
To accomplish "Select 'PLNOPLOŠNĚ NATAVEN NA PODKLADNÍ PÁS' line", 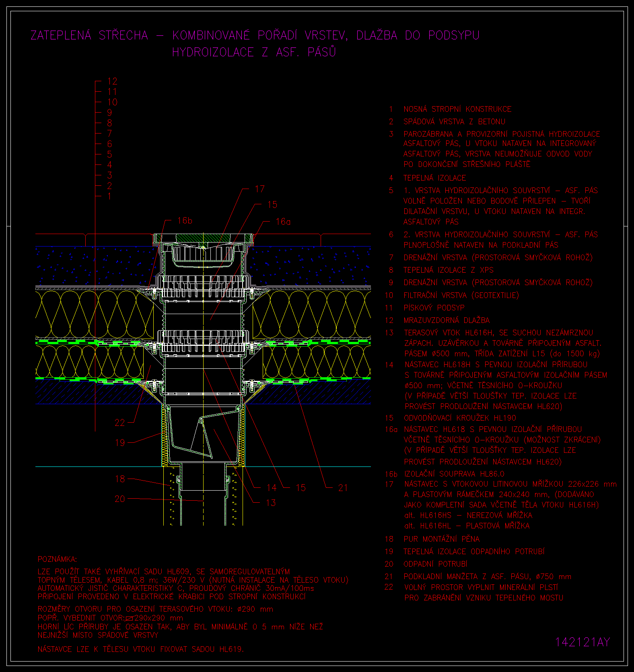I will pos(481,245).
